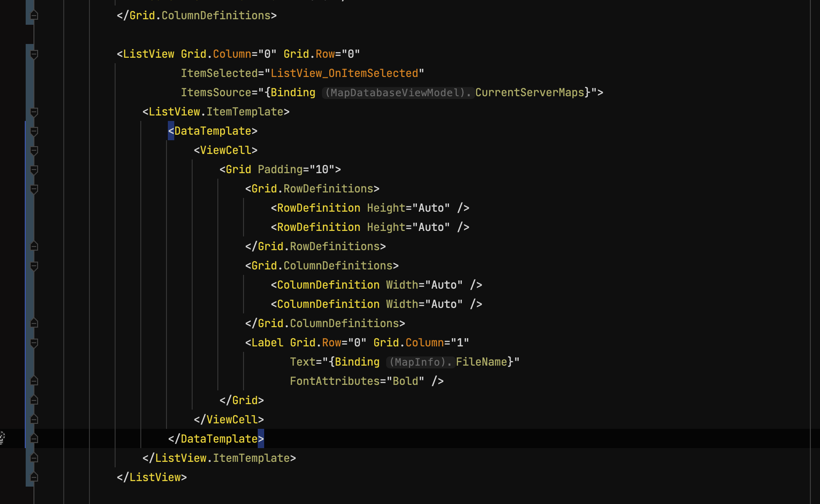Click closing </ListView> tag text
This screenshot has height=504, width=820.
pos(152,477)
